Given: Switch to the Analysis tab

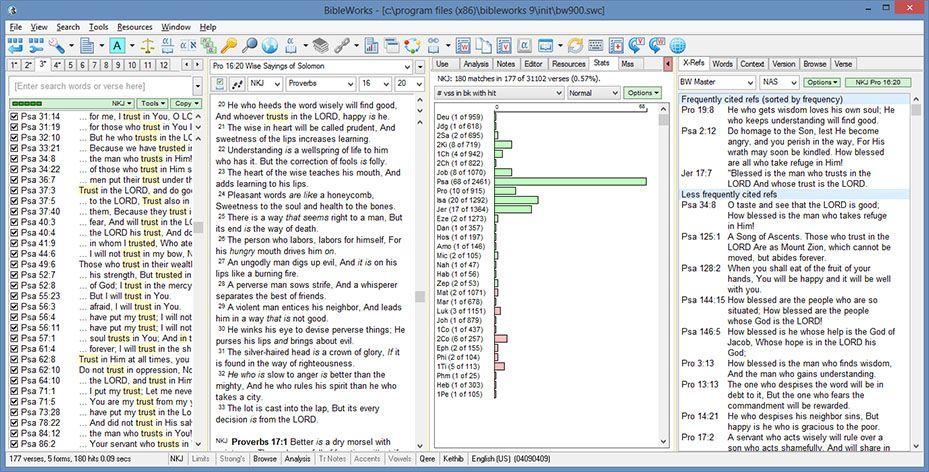Looking at the screenshot, I should (475, 64).
